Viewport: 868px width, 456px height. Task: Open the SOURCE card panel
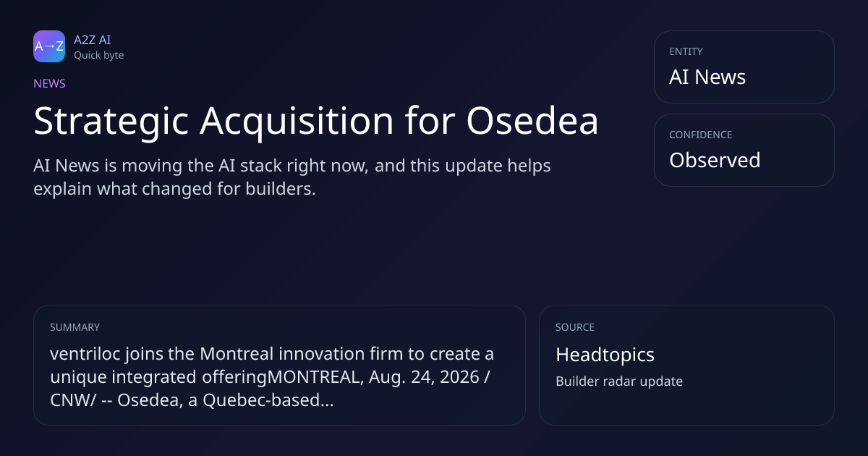(x=686, y=365)
